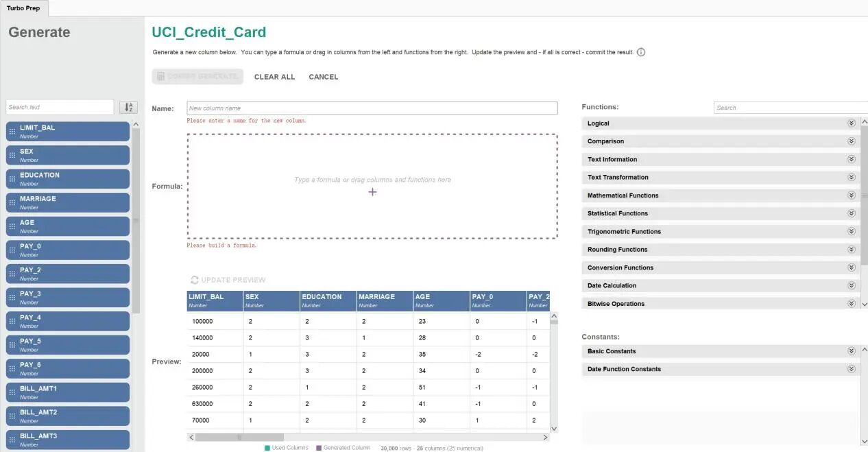Click the columns Search text field
Screen dimensions: 868x452
tap(60, 107)
